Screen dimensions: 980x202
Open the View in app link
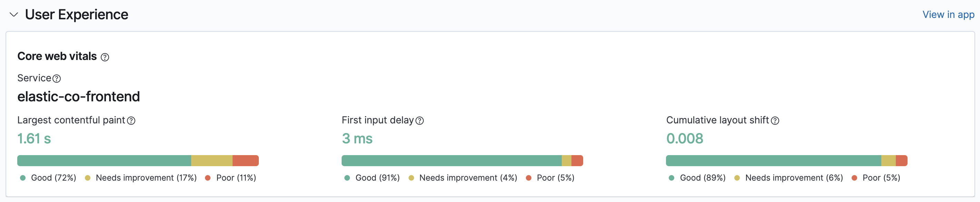click(948, 15)
